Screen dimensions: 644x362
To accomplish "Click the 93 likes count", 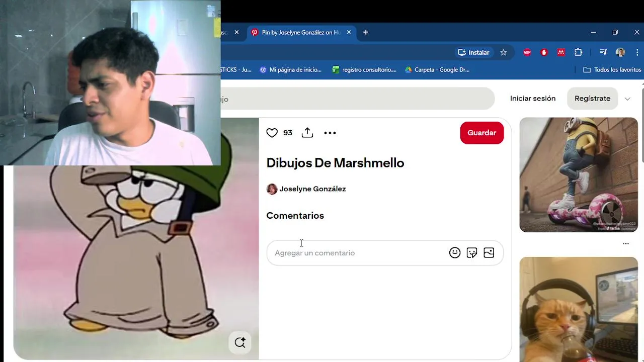I will click(x=288, y=133).
